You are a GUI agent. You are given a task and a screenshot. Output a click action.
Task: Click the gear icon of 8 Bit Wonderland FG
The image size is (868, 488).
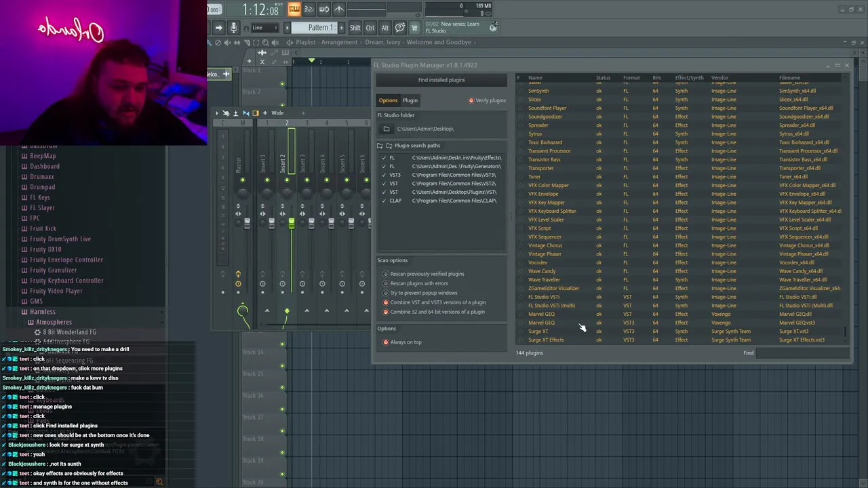pos(39,332)
